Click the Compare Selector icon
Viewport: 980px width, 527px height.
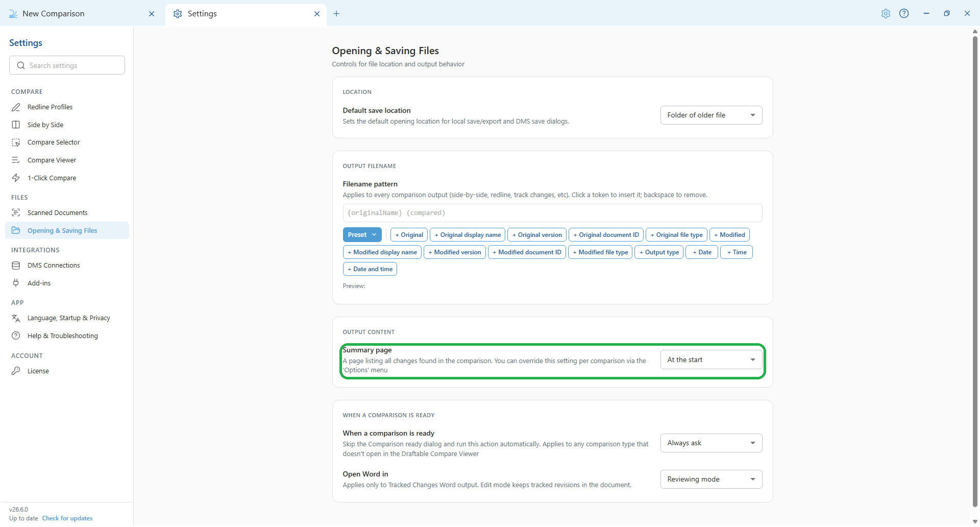(x=16, y=142)
